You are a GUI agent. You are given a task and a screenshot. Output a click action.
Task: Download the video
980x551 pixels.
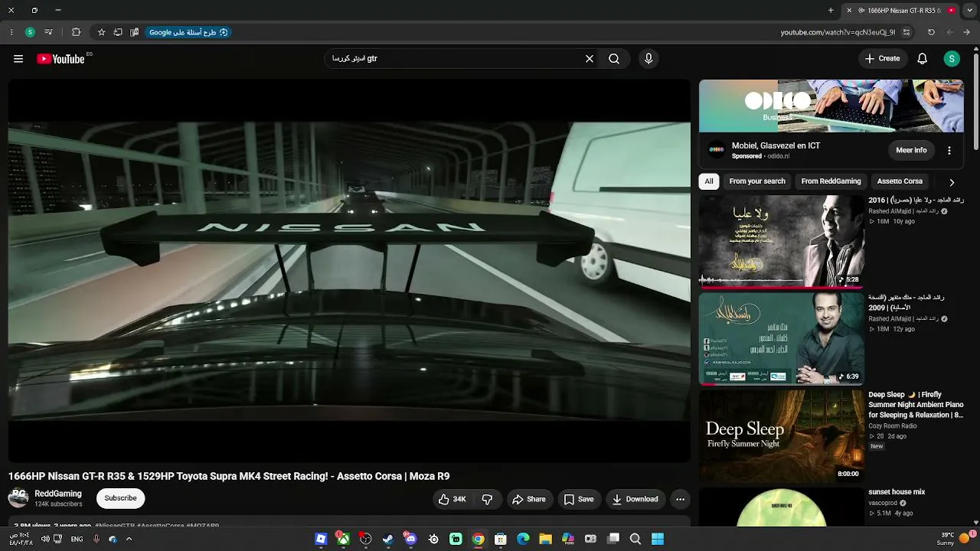(635, 500)
